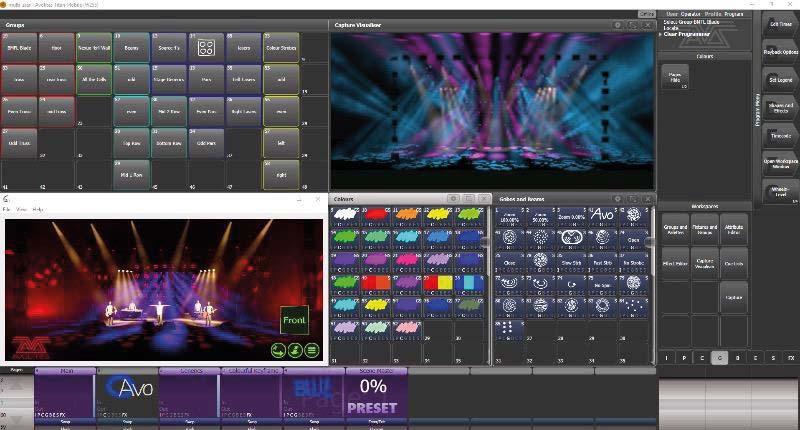The height and width of the screenshot is (430, 800).
Task: Select the Avo logo gobo palette
Action: [603, 216]
